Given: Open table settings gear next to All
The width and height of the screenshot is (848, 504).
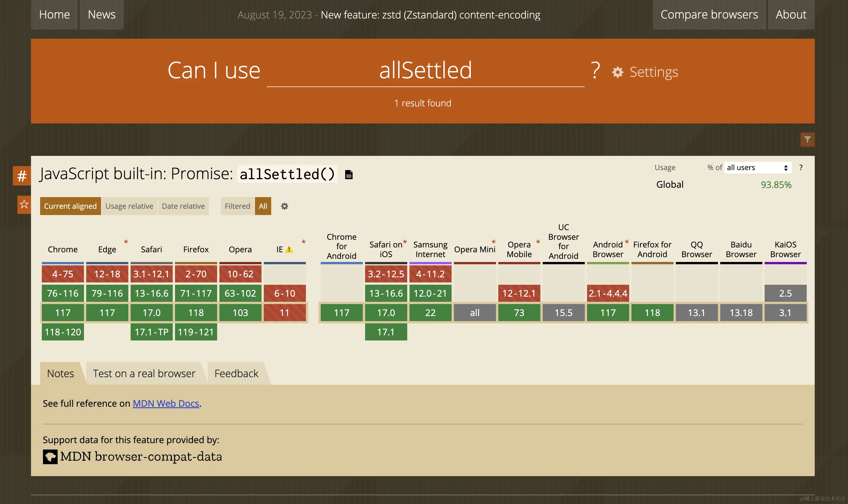Looking at the screenshot, I should point(284,206).
